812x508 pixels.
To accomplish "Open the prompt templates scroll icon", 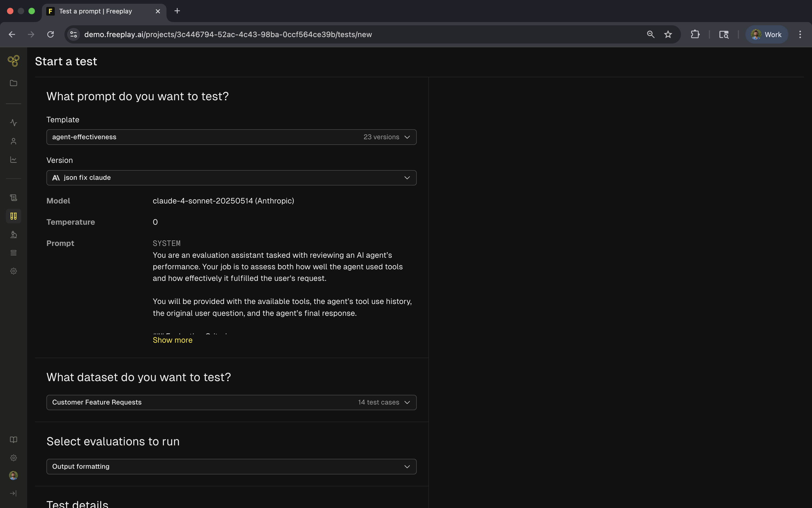I will (13, 198).
